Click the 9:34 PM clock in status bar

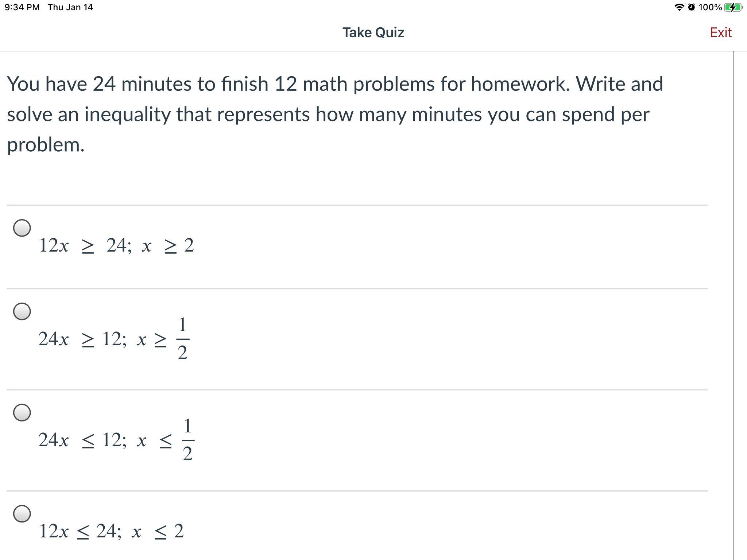[22, 7]
